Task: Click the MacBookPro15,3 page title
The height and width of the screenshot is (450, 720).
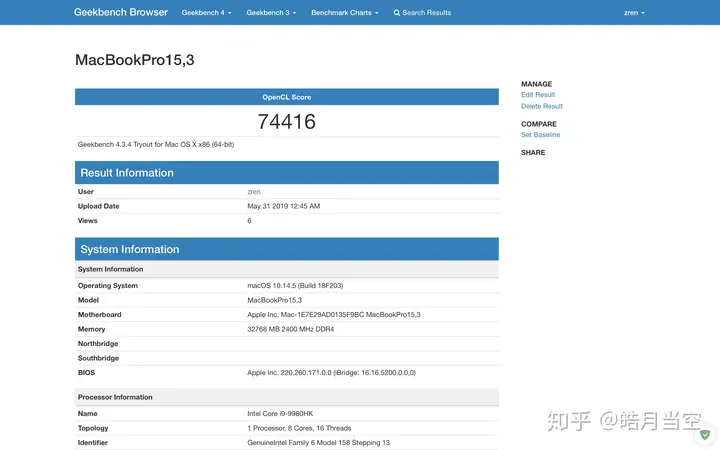Action: pos(135,60)
